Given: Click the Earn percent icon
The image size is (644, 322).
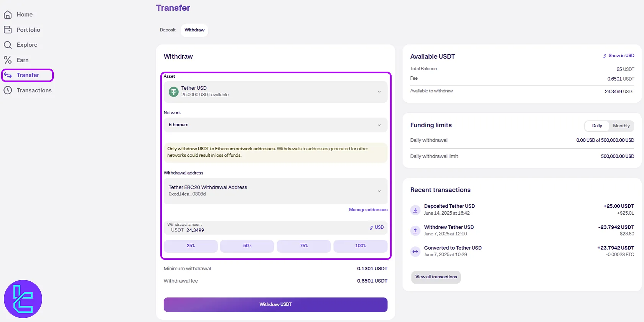Looking at the screenshot, I should point(8,60).
